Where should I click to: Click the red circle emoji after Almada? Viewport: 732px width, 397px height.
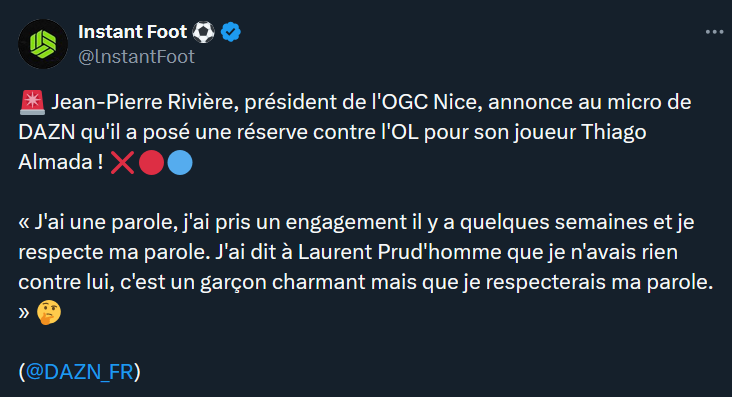152,163
